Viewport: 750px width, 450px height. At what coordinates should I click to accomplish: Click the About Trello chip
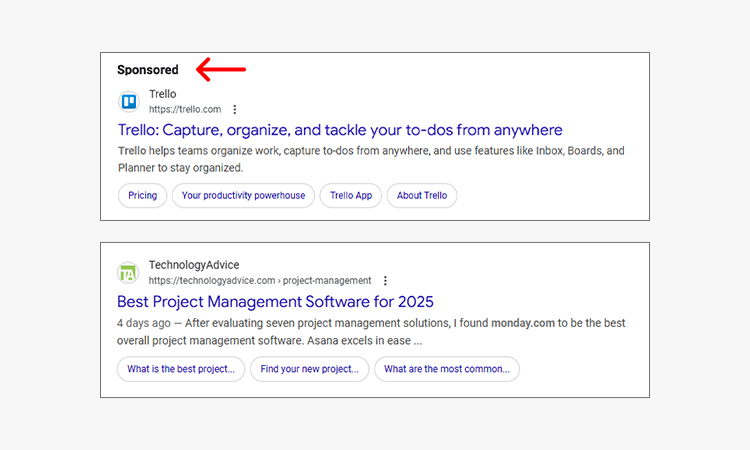(x=422, y=195)
